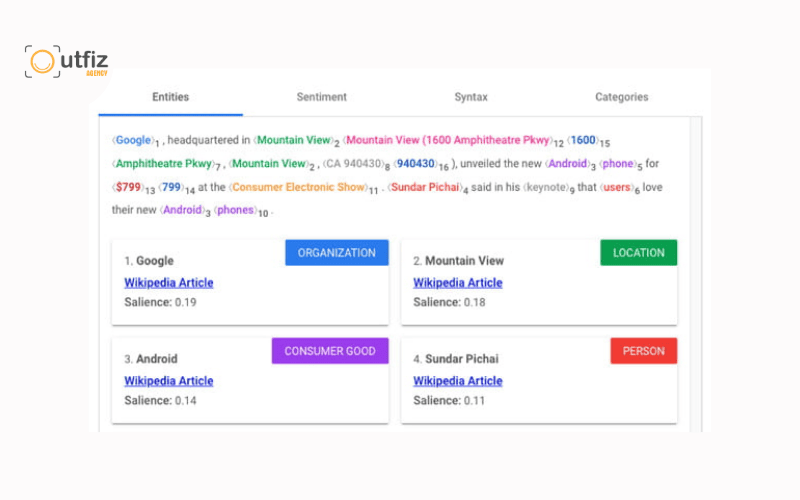
Task: Click the red PERSON label badge
Action: click(x=644, y=351)
